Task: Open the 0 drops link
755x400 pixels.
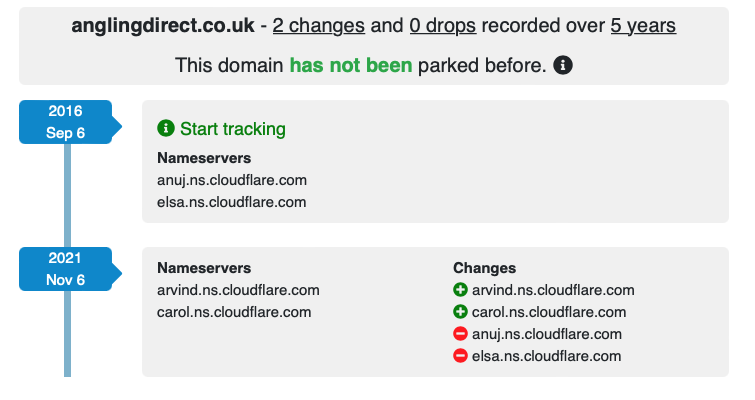Action: click(x=443, y=26)
